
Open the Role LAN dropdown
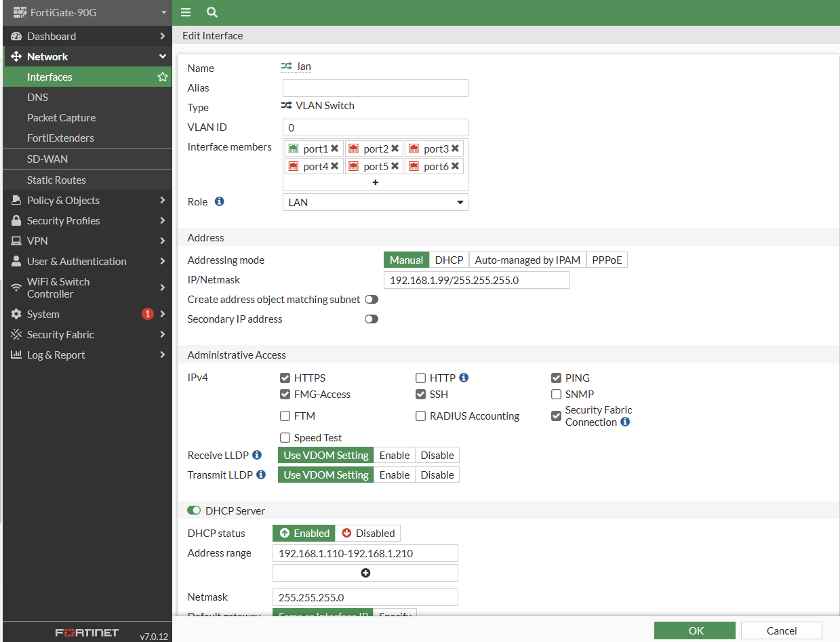point(375,202)
